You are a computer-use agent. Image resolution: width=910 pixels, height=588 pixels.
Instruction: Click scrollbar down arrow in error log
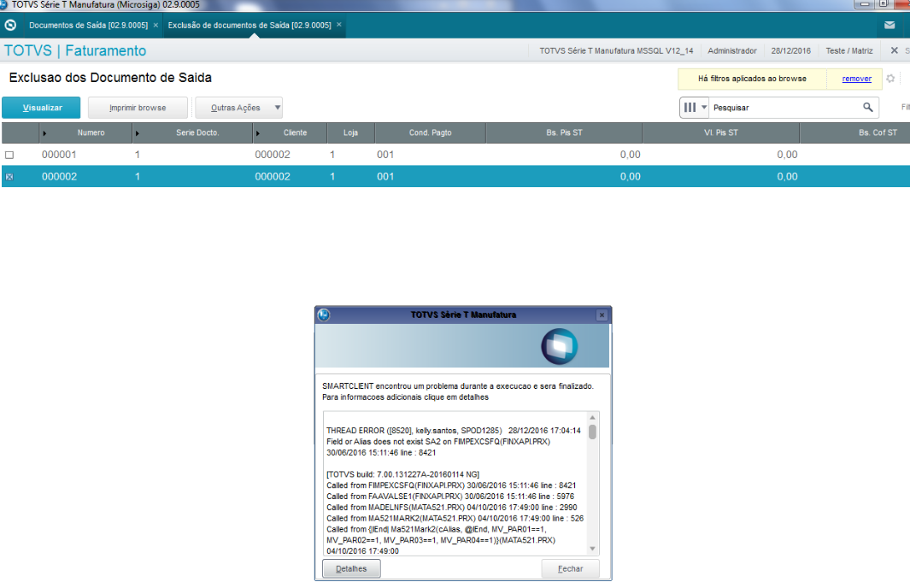pos(592,549)
